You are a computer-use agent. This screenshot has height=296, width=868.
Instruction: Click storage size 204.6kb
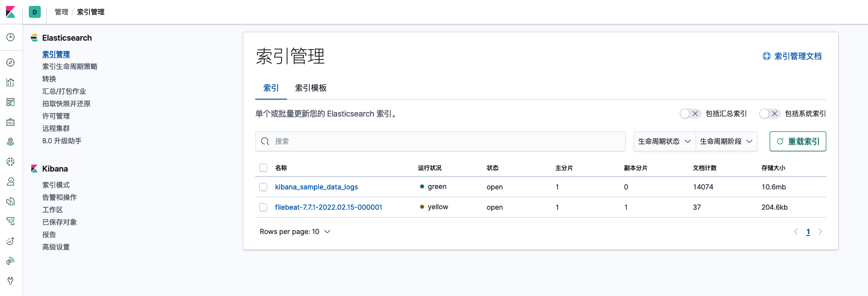click(x=775, y=207)
